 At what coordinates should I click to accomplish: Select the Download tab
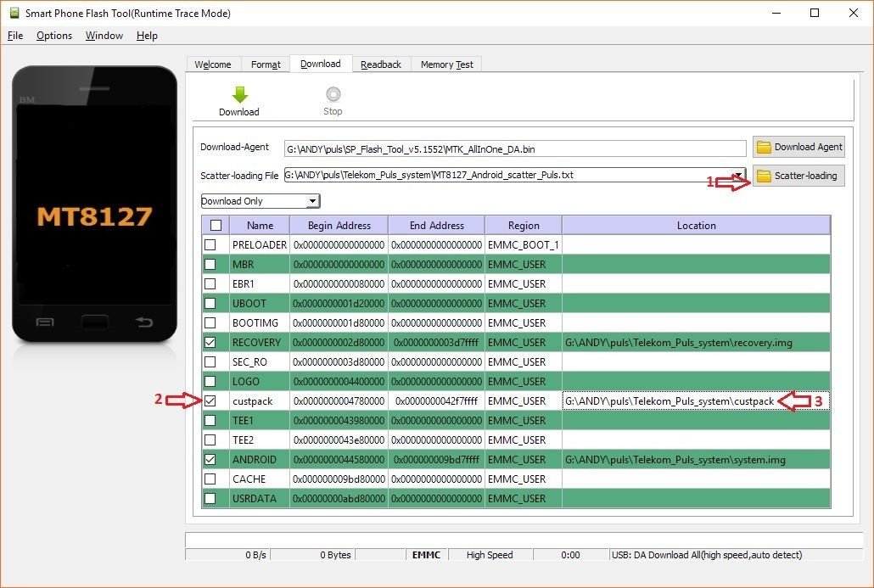pyautogui.click(x=321, y=64)
